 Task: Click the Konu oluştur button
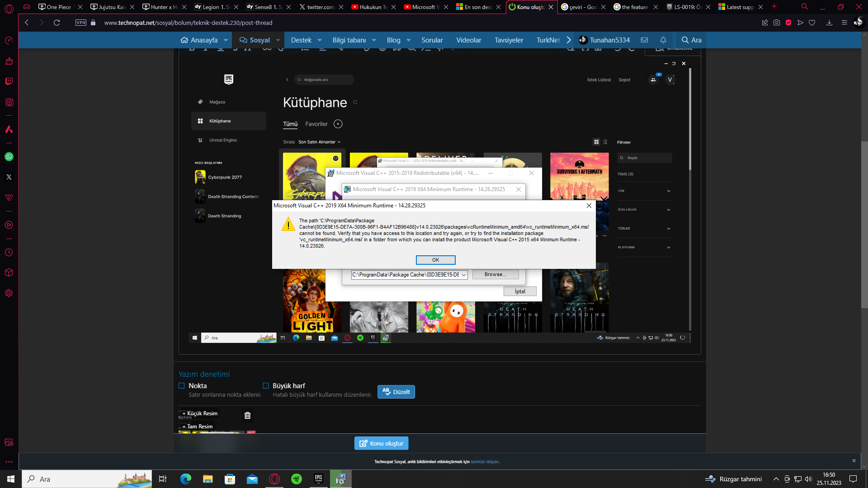click(x=381, y=443)
